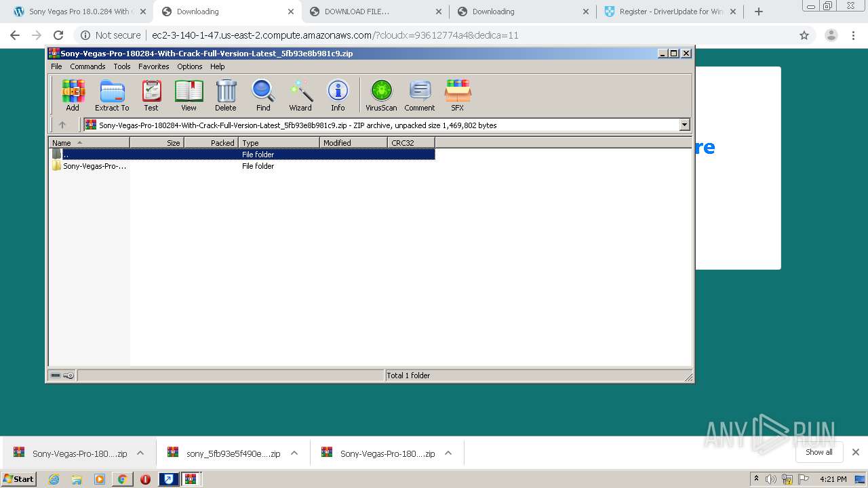Click the key password status bar icon
Image resolution: width=868 pixels, height=488 pixels.
pos(68,375)
